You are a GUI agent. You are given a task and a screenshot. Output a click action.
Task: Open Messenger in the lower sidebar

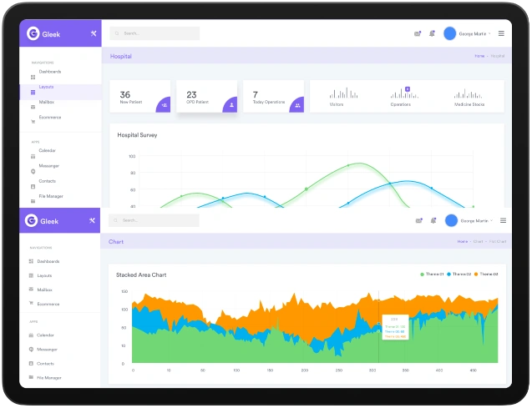pyautogui.click(x=48, y=349)
